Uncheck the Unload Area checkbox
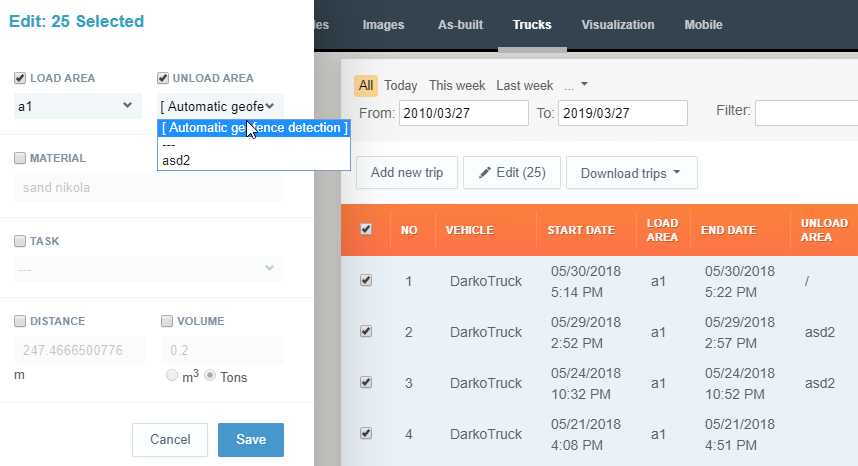This screenshot has width=858, height=466. point(163,78)
